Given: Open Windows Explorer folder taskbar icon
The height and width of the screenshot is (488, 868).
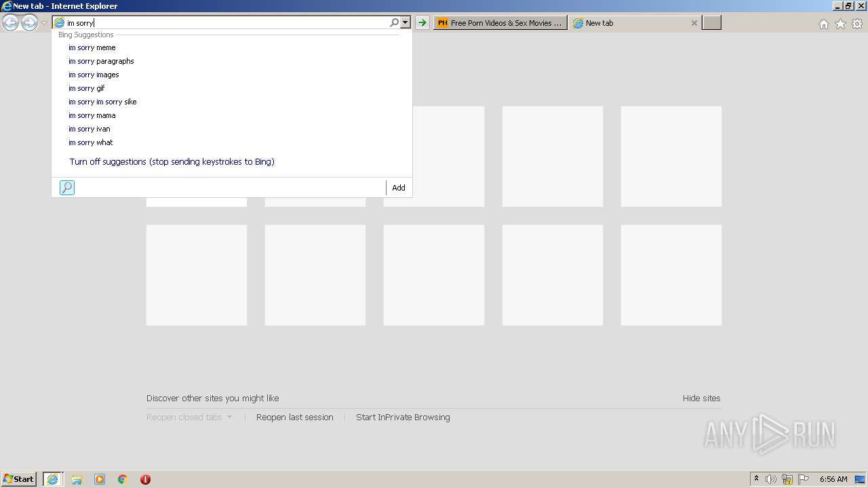Looking at the screenshot, I should [77, 479].
